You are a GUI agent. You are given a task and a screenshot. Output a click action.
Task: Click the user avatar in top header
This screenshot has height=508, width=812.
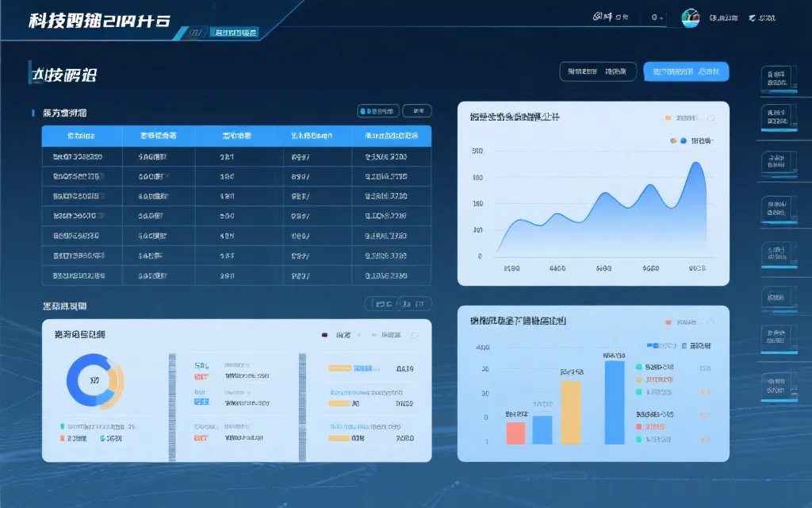691,17
